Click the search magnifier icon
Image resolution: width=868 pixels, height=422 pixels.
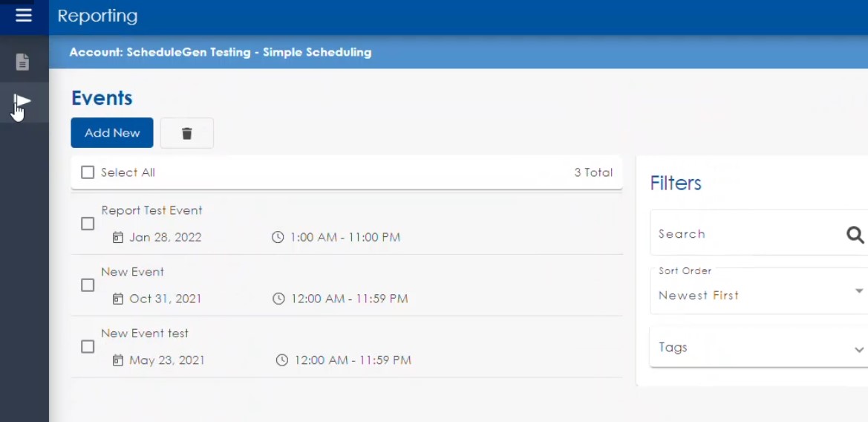(x=855, y=235)
